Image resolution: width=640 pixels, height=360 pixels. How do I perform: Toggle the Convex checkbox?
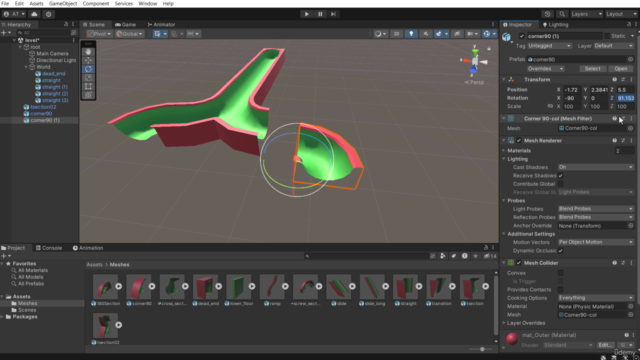(560, 273)
